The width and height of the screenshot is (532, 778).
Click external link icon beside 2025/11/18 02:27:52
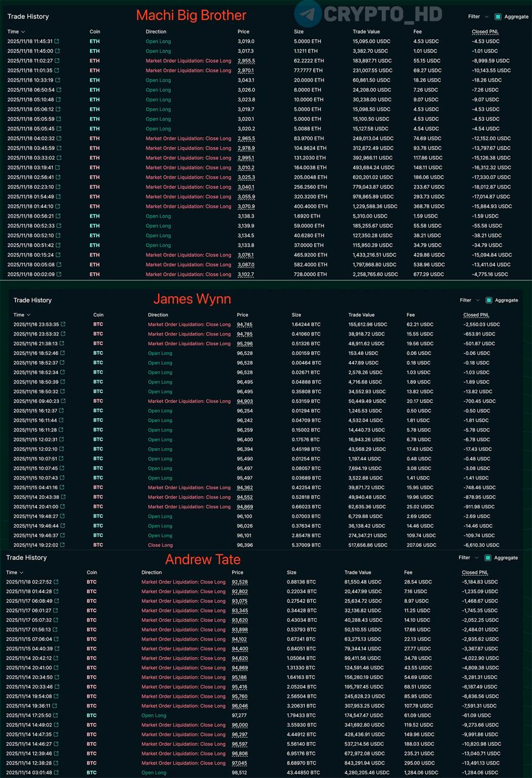pos(57,582)
